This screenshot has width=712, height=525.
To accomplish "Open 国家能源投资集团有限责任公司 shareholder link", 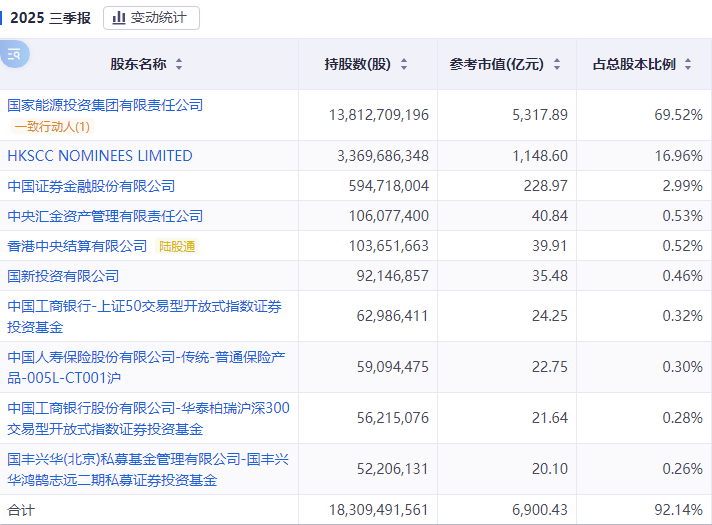I will [x=105, y=105].
